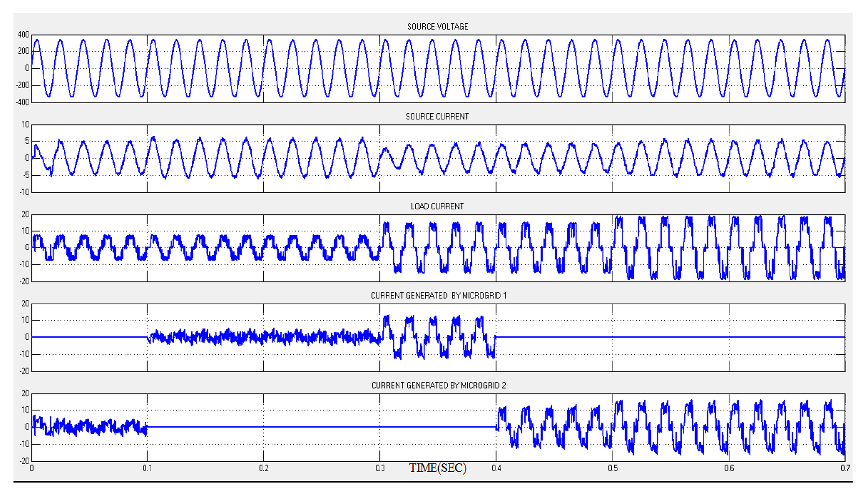868x497 pixels.
Task: Click the 200 y-axis label of source voltage
Action: [23, 51]
